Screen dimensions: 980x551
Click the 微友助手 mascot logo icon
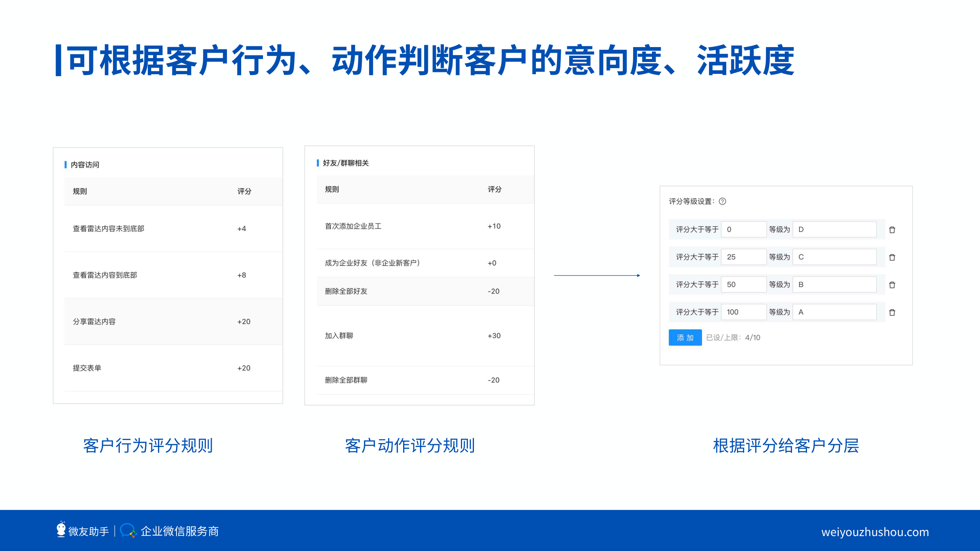coord(61,529)
